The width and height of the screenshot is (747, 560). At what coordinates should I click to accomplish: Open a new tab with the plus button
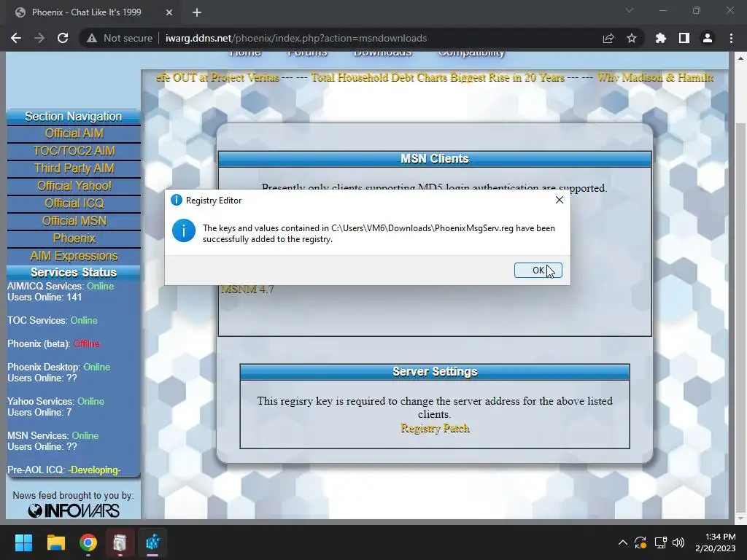point(197,12)
